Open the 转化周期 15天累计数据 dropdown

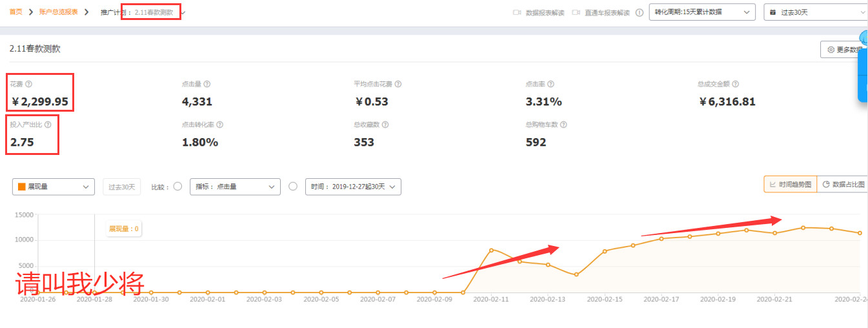tap(701, 12)
